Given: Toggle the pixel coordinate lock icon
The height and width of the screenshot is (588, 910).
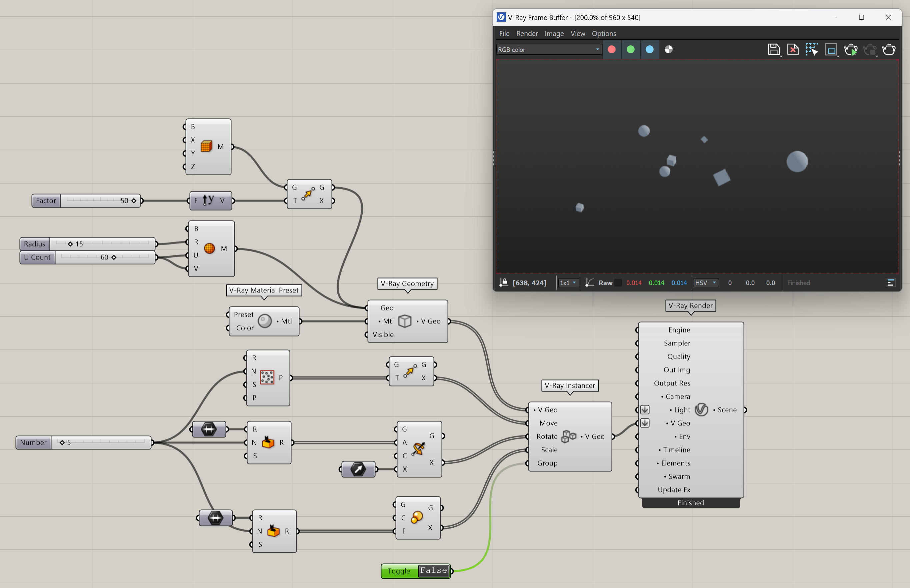Looking at the screenshot, I should click(x=504, y=283).
